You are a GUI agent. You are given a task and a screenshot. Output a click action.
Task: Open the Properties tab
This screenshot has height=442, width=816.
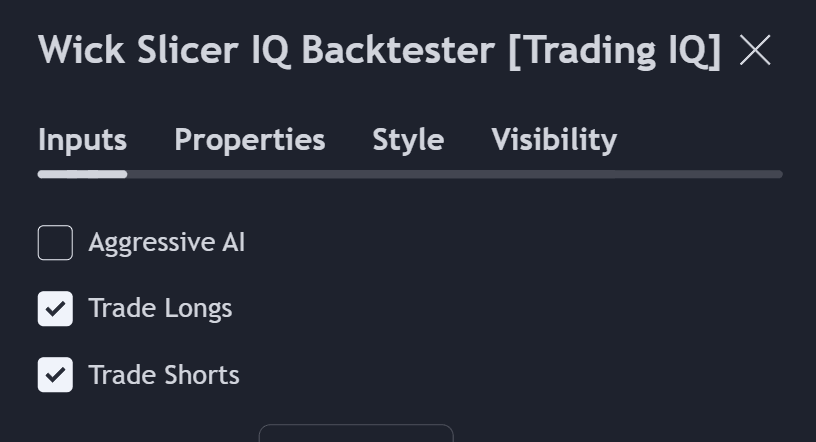[249, 140]
